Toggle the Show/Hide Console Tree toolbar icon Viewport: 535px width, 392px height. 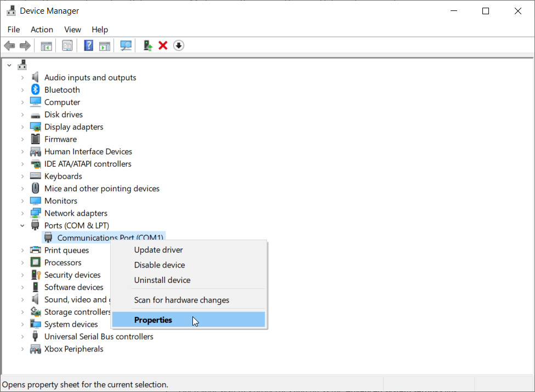tap(46, 45)
